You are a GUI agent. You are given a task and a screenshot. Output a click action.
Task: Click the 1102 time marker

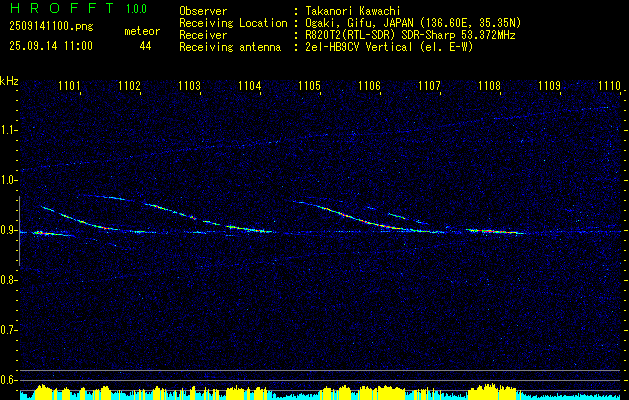point(130,85)
